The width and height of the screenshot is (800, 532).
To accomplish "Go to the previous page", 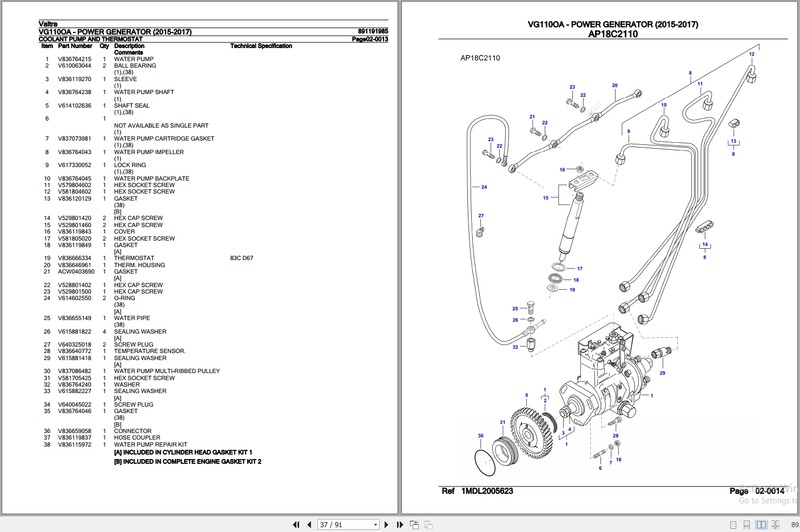I will [x=309, y=524].
